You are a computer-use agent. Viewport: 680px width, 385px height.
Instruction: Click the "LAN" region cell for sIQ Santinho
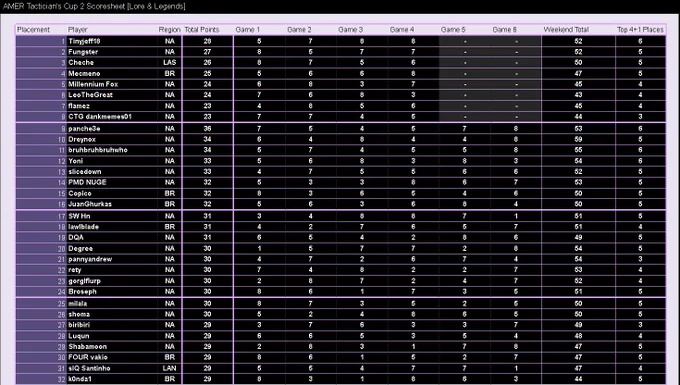(x=170, y=369)
